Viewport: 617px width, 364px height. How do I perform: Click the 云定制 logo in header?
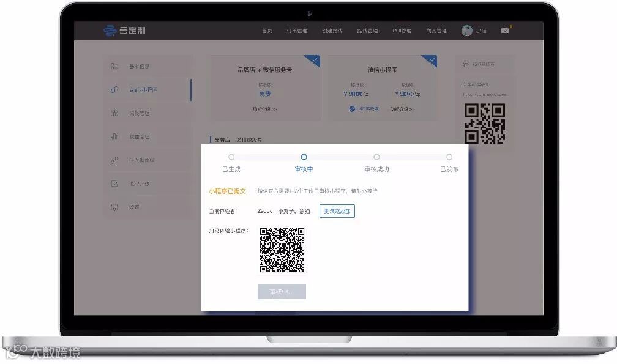124,30
